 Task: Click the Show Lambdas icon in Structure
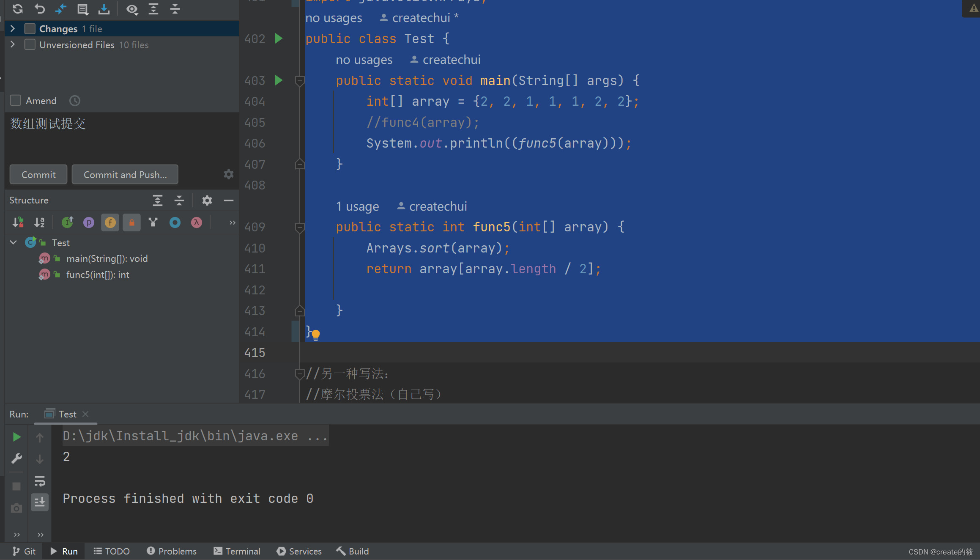[x=197, y=222]
